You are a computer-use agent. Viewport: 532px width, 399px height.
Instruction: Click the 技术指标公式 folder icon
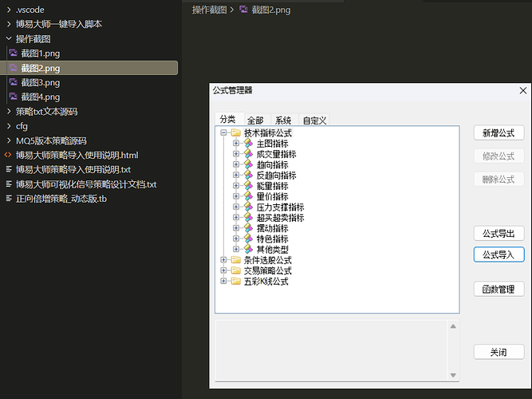click(236, 132)
